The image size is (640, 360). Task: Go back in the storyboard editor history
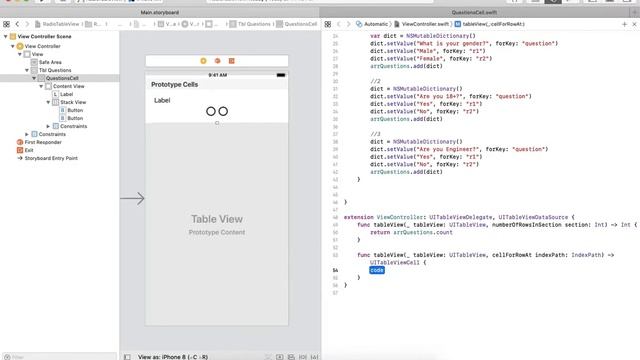pos(17,24)
